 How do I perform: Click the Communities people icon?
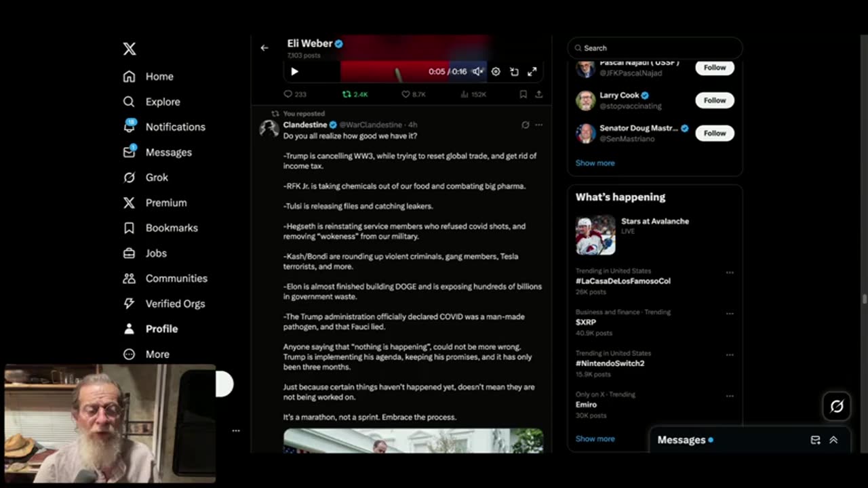tap(129, 279)
